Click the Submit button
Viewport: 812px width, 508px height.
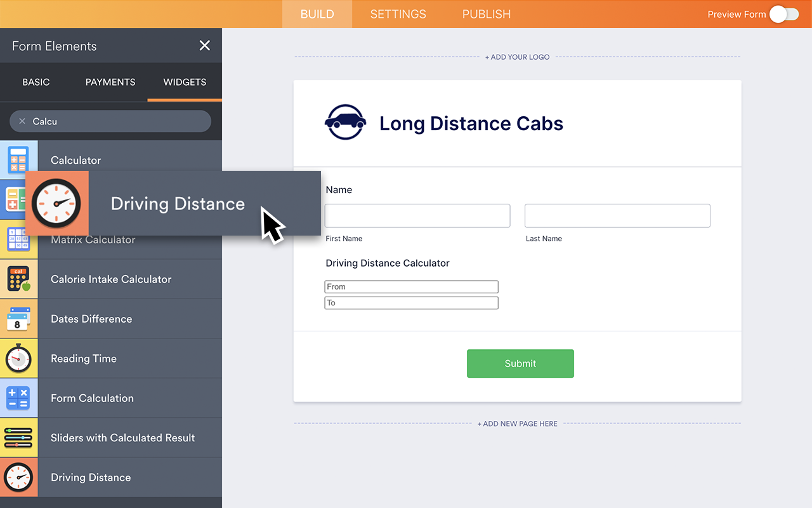pos(520,363)
